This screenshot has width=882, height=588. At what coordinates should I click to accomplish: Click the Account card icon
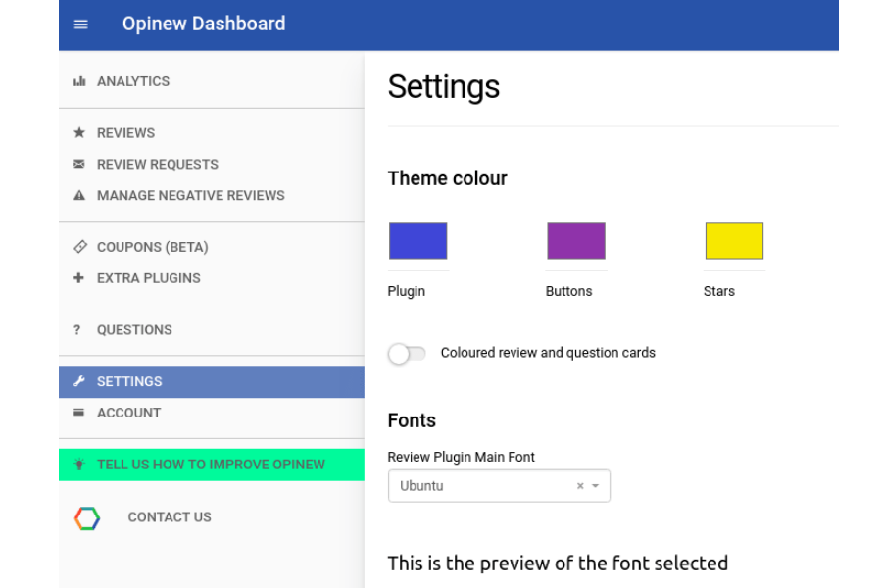(x=78, y=413)
